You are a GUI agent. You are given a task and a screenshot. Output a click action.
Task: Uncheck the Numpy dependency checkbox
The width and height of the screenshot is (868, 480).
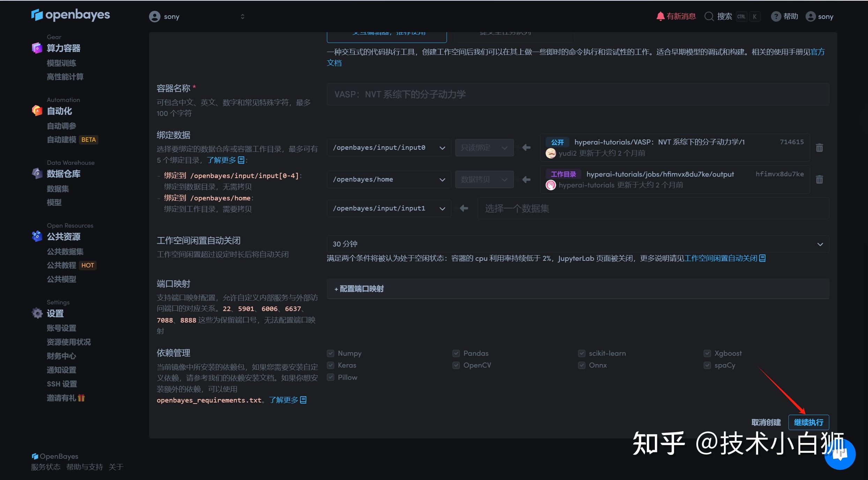click(330, 353)
